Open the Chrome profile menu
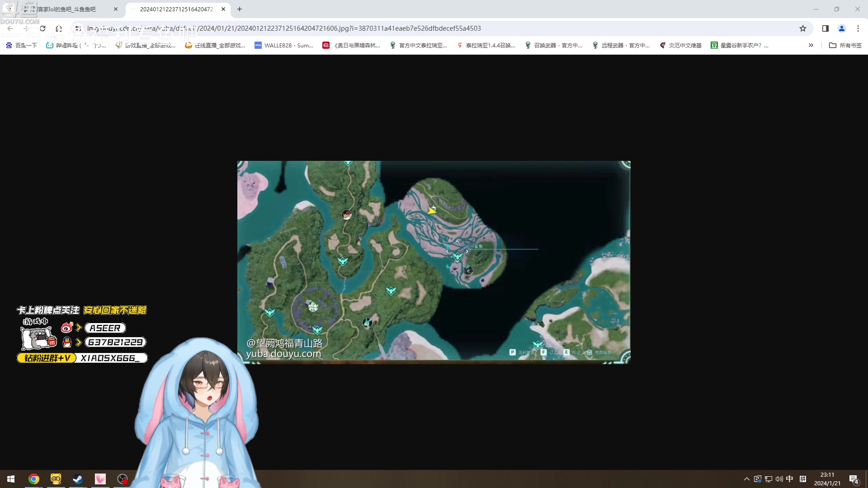Image resolution: width=868 pixels, height=488 pixels. [842, 28]
